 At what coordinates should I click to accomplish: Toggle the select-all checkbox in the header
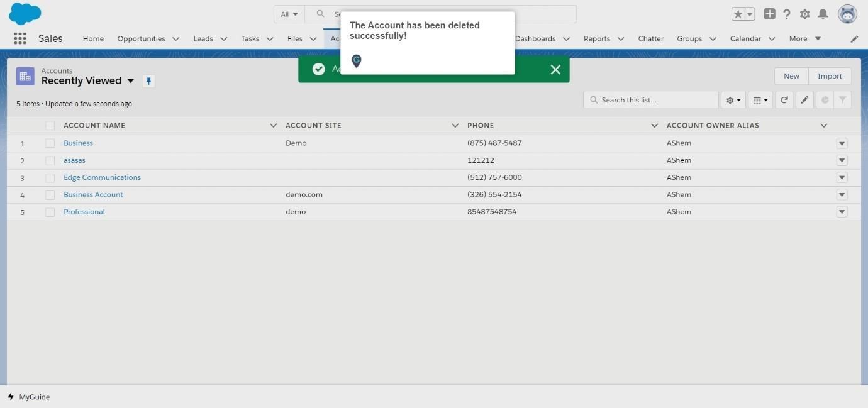50,126
